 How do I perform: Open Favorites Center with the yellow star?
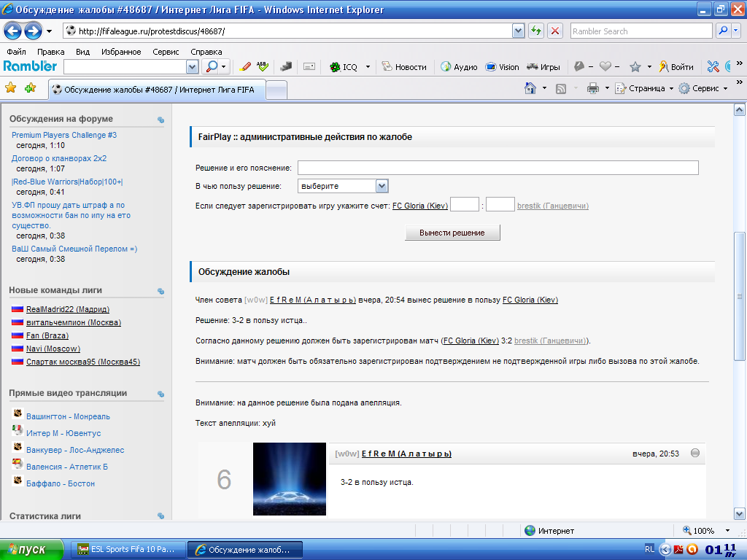(10, 87)
